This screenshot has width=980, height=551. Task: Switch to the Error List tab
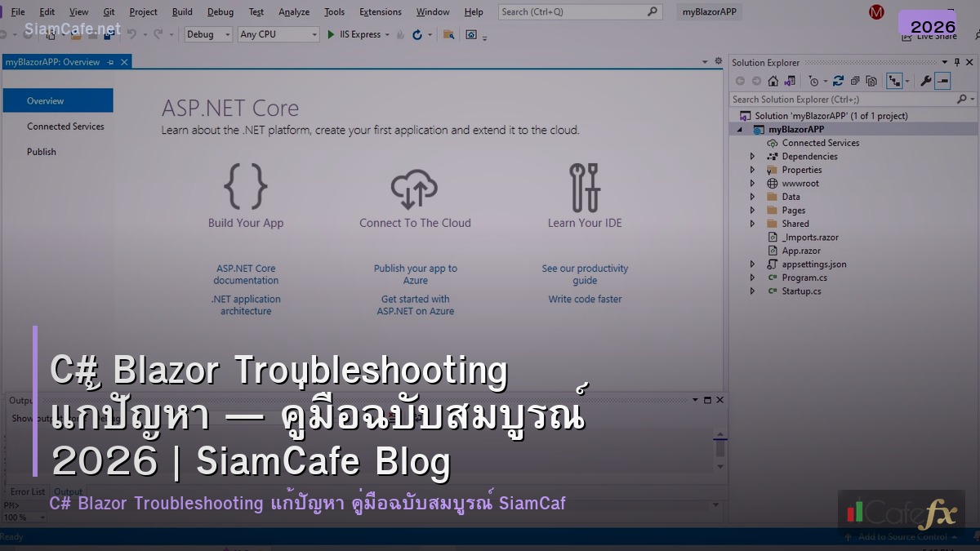coord(27,491)
